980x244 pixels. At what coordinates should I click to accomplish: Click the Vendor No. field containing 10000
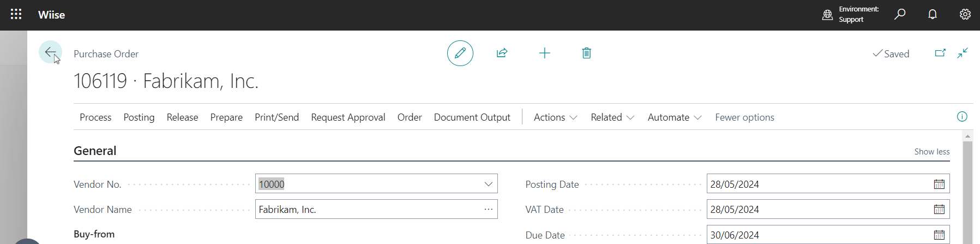point(376,184)
